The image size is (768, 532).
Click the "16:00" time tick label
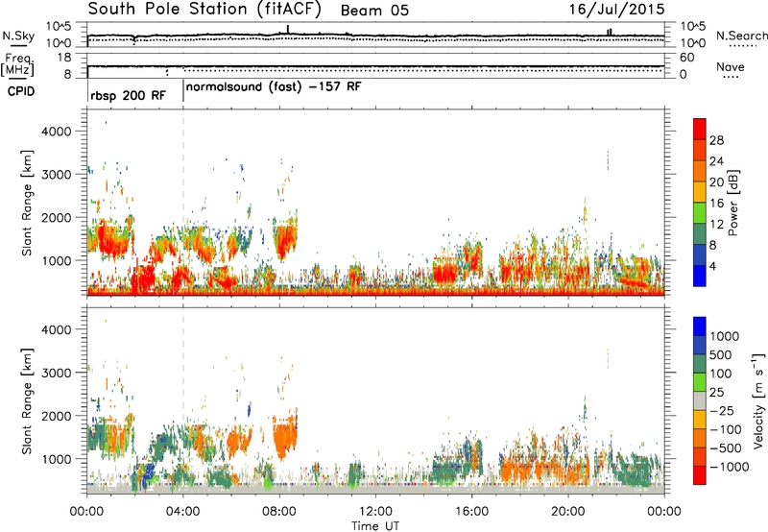point(471,512)
